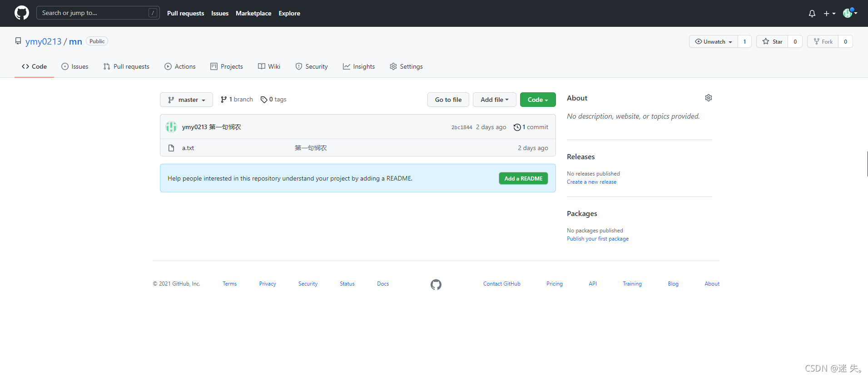Screen dimensions: 868x377
Task: Open the ymy0213 owner link
Action: (x=43, y=41)
